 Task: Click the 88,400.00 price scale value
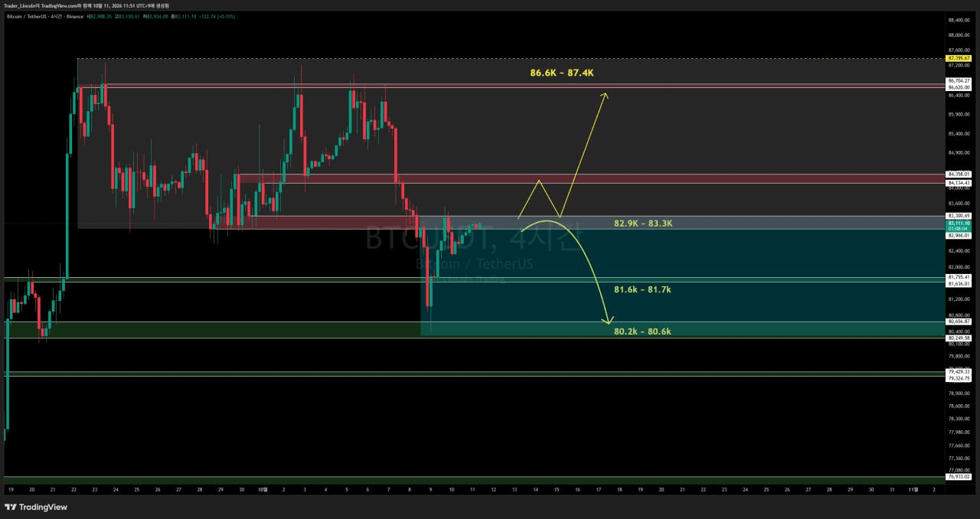[960, 20]
